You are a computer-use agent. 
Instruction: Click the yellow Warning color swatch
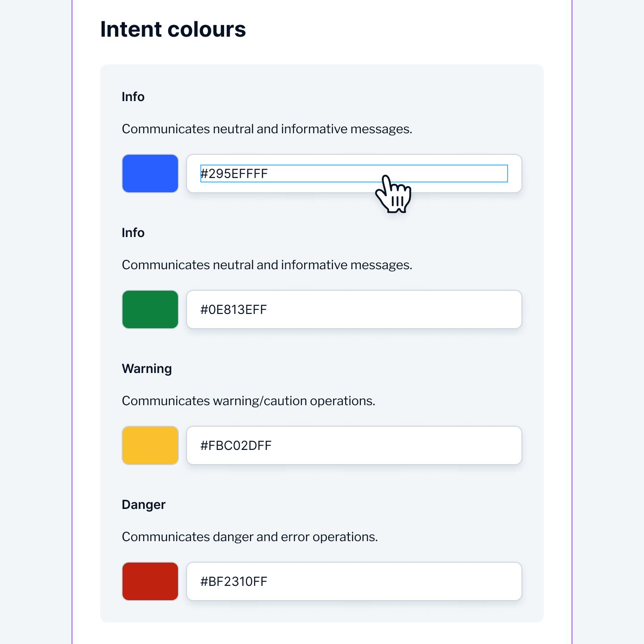click(x=150, y=445)
